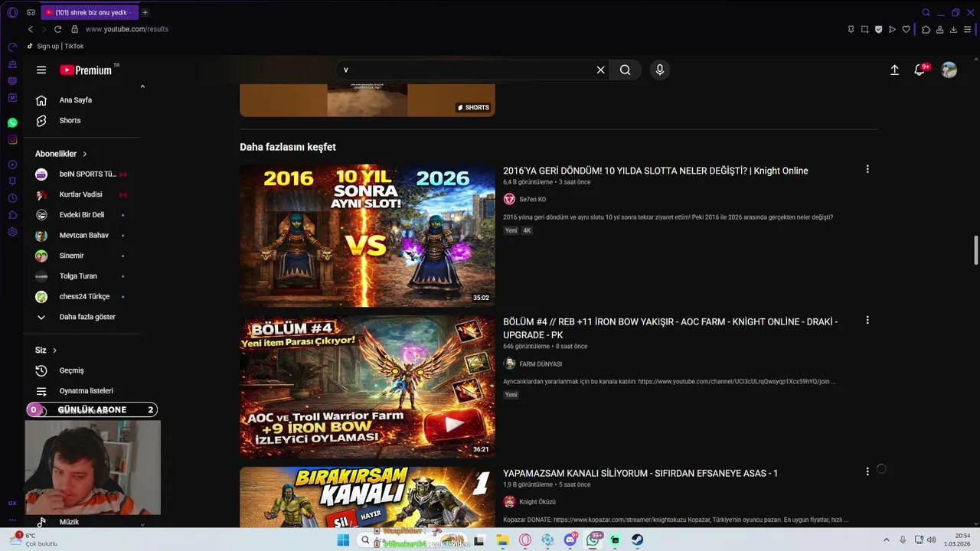Open YAPAMAZSAM KANALI SİLİYORUM video title
The width and height of the screenshot is (980, 551).
(640, 474)
